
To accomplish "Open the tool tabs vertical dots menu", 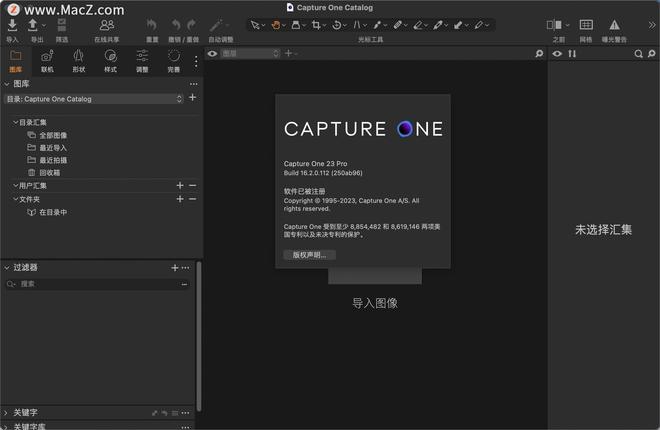I will (196, 61).
